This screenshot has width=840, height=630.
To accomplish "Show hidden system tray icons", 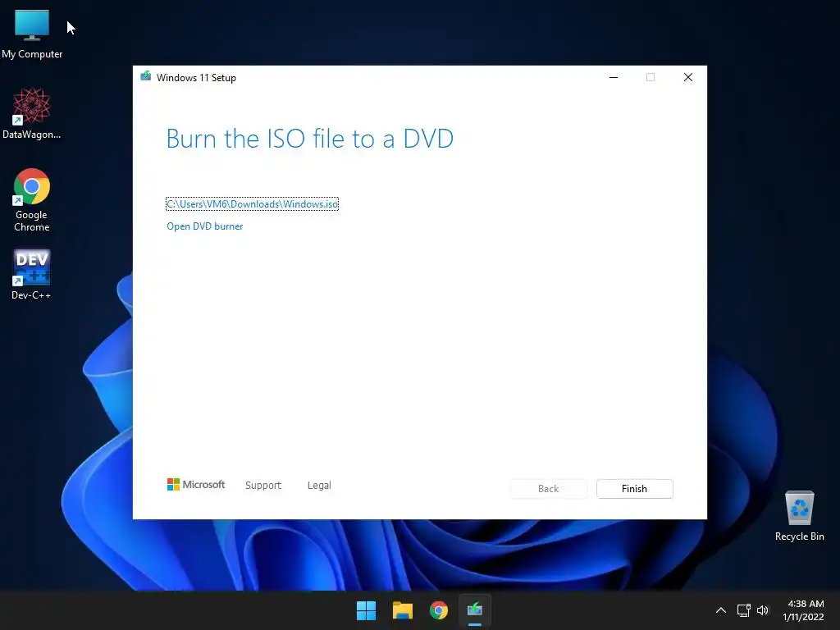I will [x=721, y=610].
